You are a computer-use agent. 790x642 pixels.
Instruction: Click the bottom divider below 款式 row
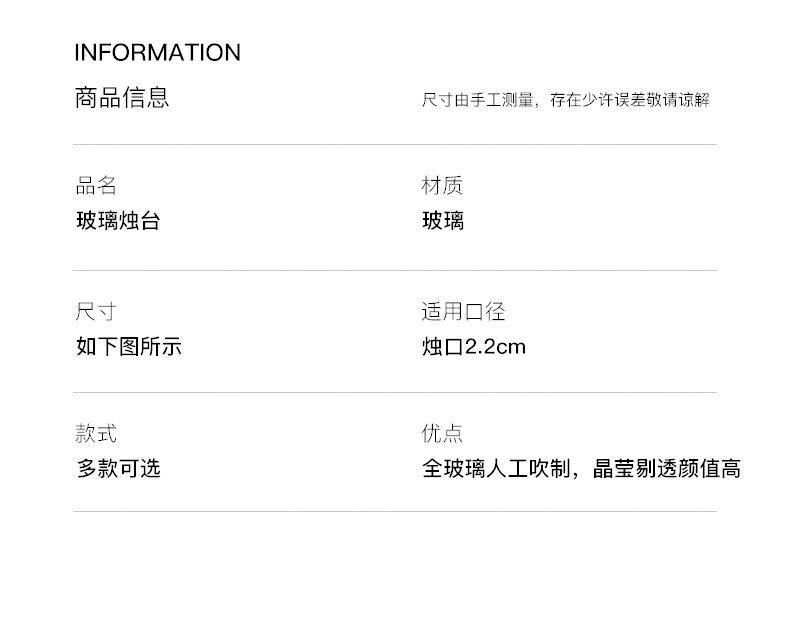[x=395, y=512]
